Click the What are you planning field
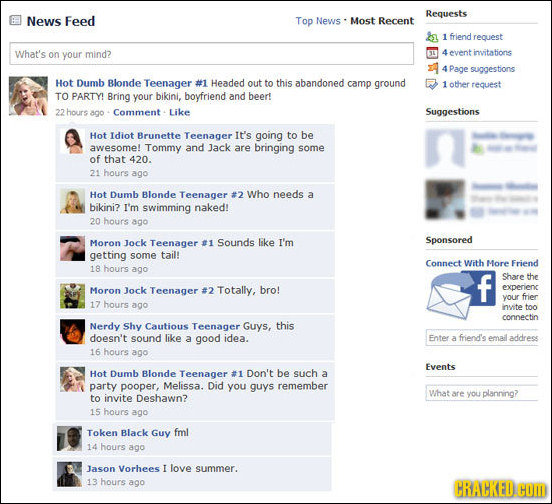The width and height of the screenshot is (552, 504). [x=482, y=393]
